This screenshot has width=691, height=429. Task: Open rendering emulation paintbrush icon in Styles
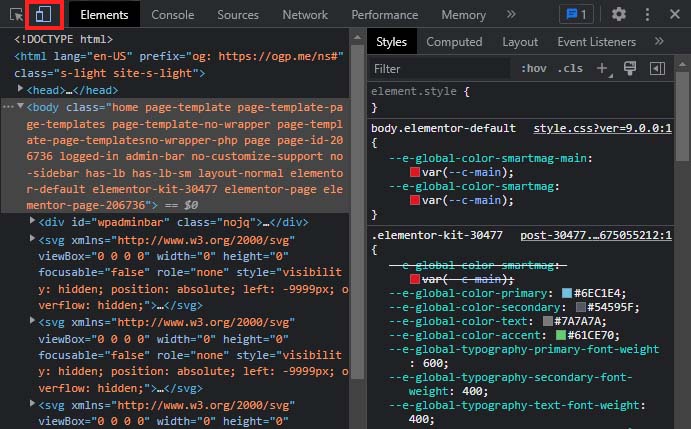[x=630, y=68]
